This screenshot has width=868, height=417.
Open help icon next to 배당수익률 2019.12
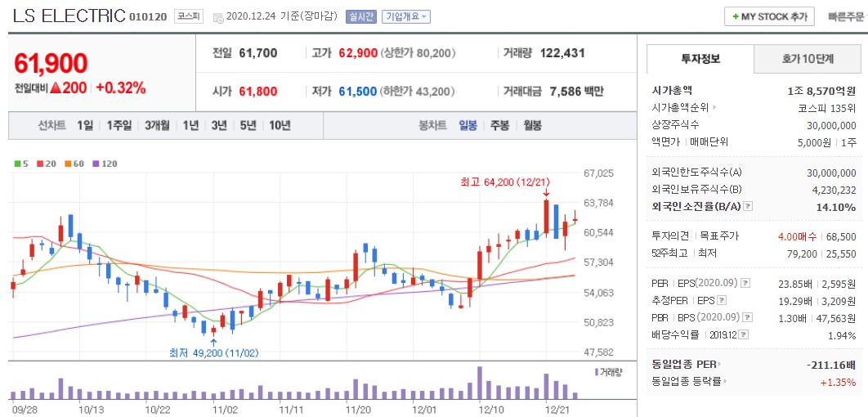pyautogui.click(x=745, y=335)
